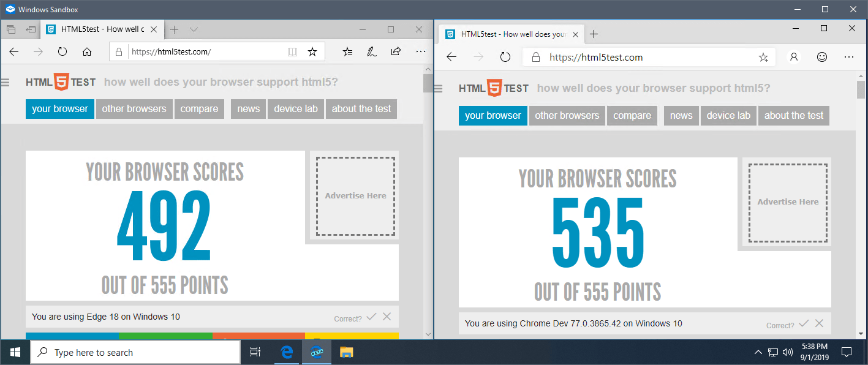Open the profile icon in the Chrome Dev window

point(794,57)
